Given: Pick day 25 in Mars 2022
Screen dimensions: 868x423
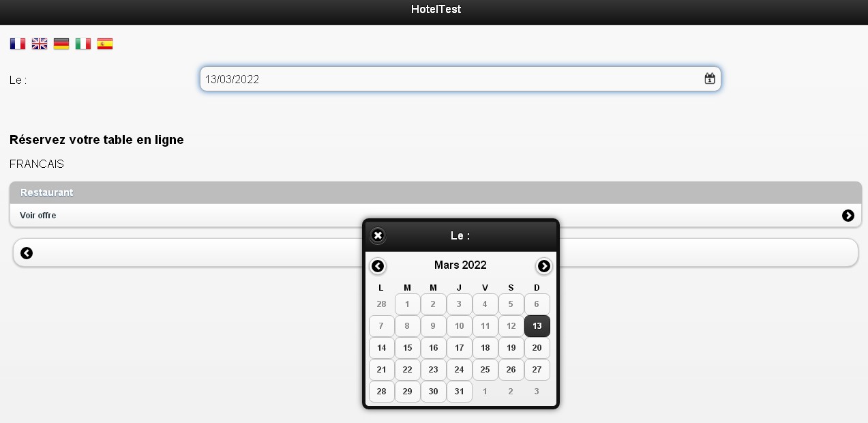Looking at the screenshot, I should tap(485, 370).
